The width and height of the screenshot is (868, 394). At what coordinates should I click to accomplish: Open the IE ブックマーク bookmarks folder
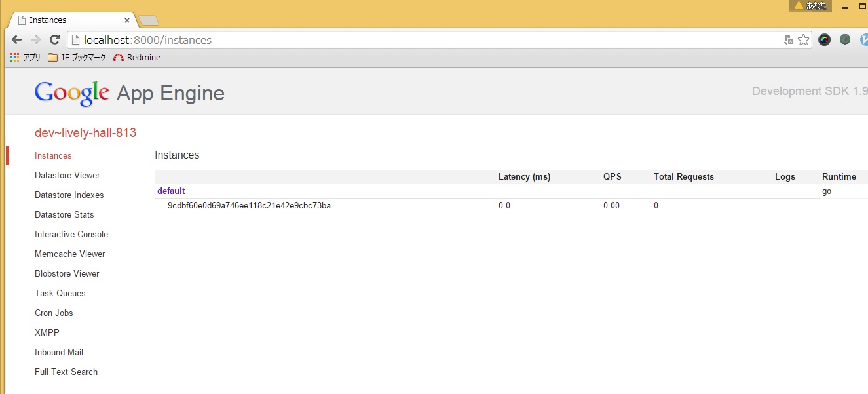77,58
